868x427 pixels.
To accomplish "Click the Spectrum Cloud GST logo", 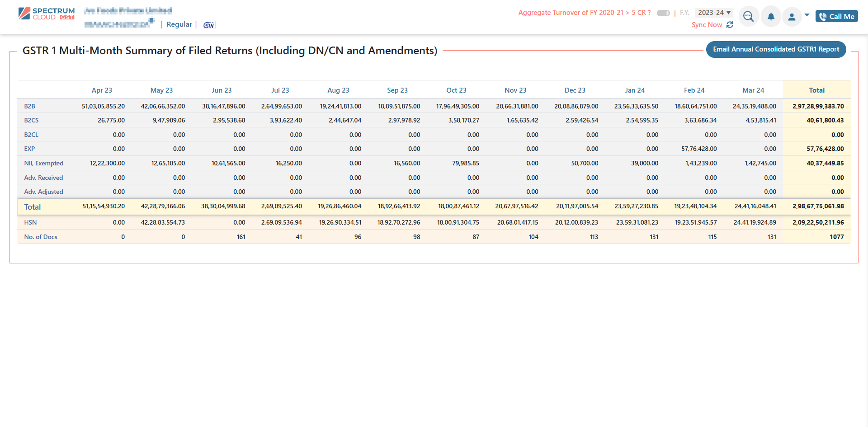I will 47,14.
